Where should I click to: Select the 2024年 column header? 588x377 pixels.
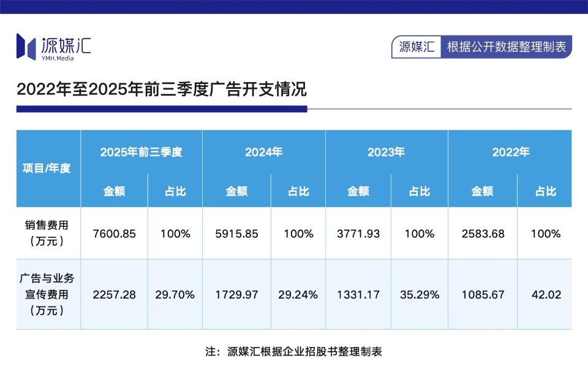tap(263, 152)
